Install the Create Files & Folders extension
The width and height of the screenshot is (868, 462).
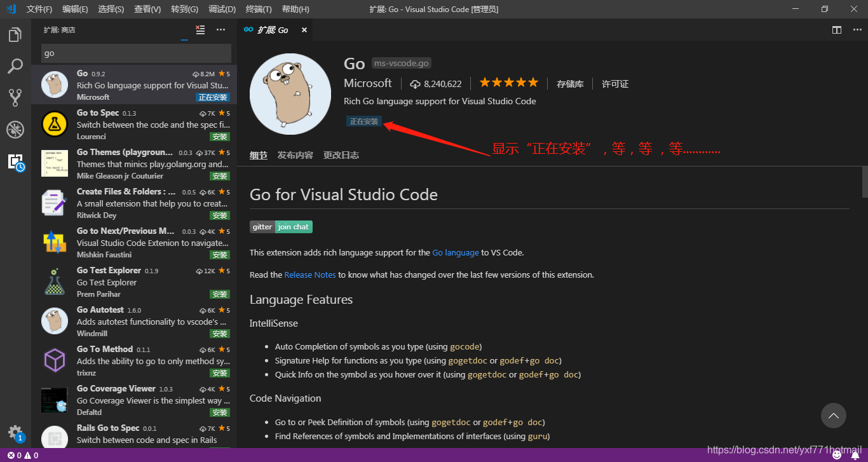[x=220, y=215]
